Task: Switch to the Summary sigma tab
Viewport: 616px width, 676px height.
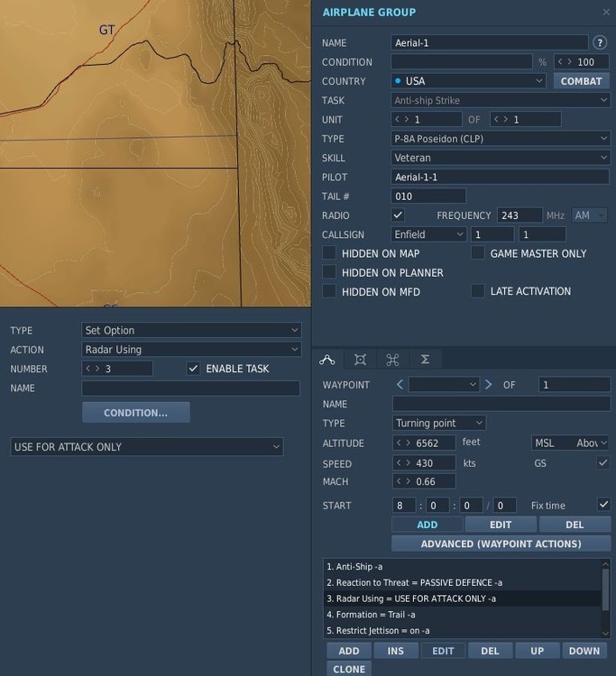Action: [x=425, y=360]
